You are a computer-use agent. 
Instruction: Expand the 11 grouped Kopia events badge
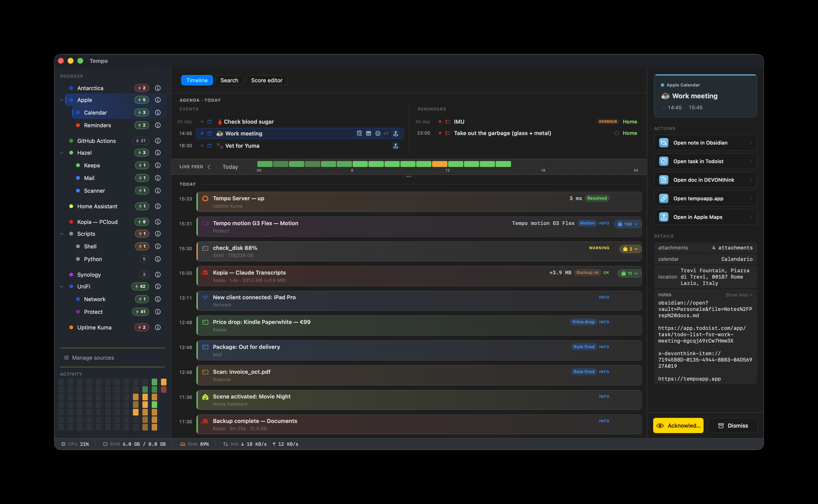click(629, 273)
